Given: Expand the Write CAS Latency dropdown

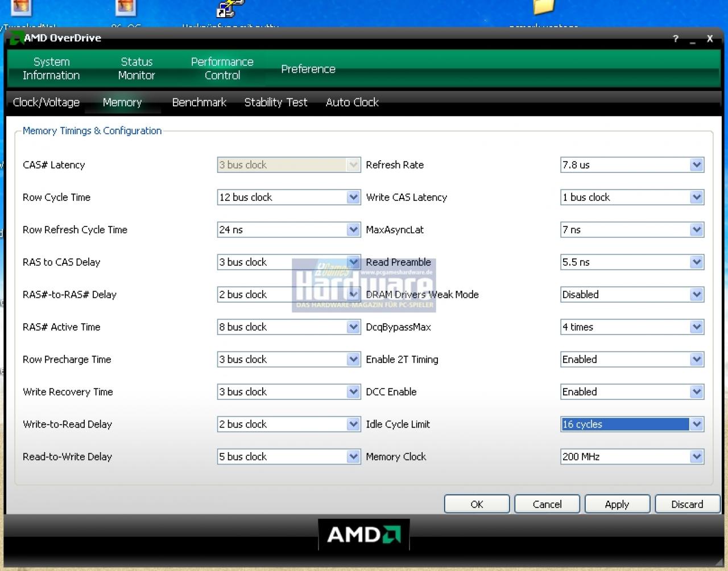Looking at the screenshot, I should click(632, 197).
